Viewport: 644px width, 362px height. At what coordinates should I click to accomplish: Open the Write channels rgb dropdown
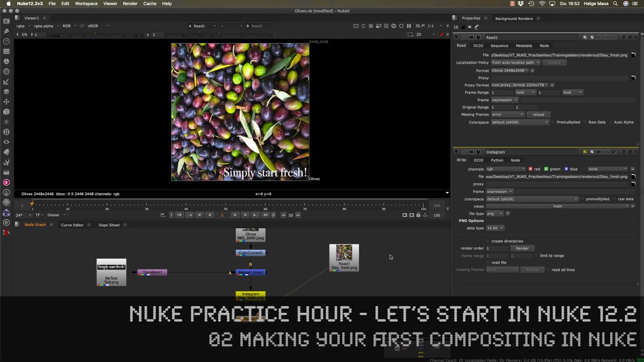506,169
